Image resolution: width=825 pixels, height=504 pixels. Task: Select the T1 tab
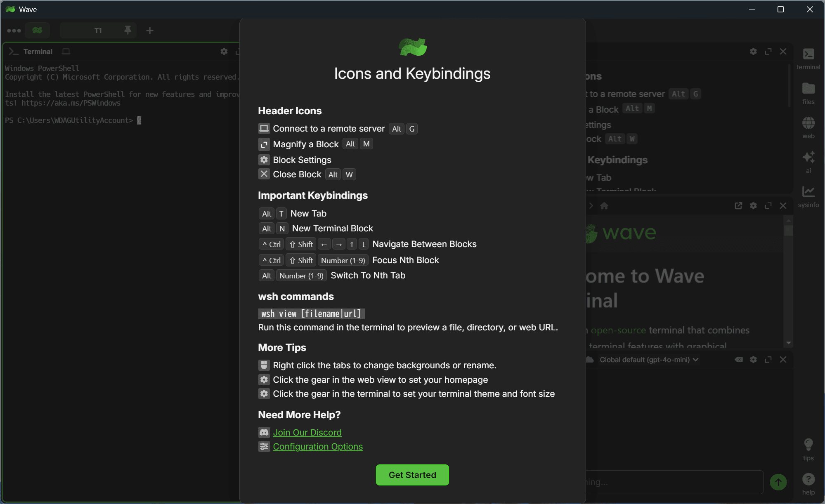click(x=98, y=31)
